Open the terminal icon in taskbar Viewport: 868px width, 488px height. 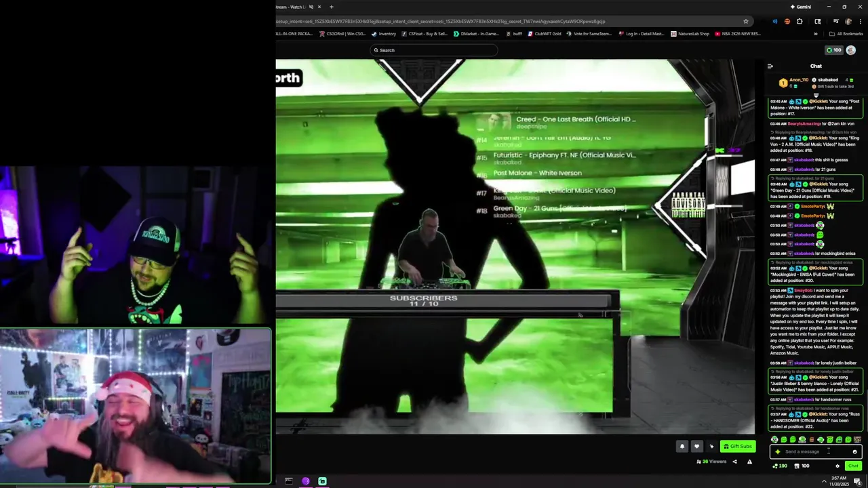(289, 481)
